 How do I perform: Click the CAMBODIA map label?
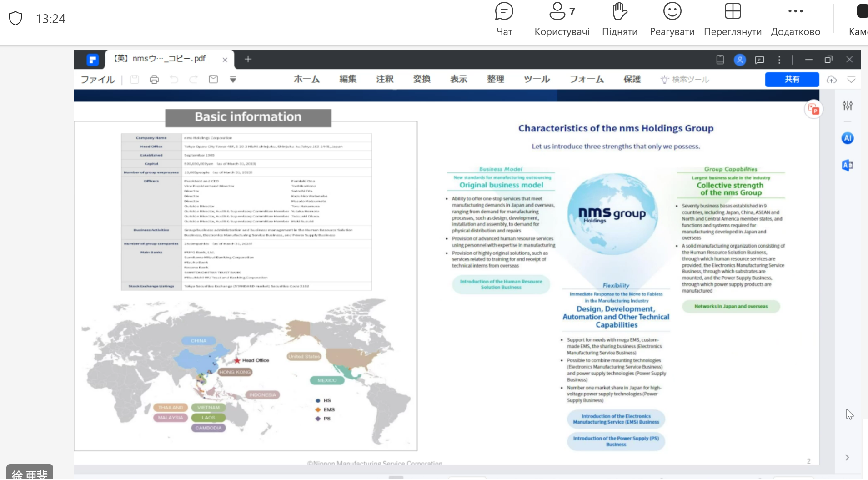pos(208,428)
